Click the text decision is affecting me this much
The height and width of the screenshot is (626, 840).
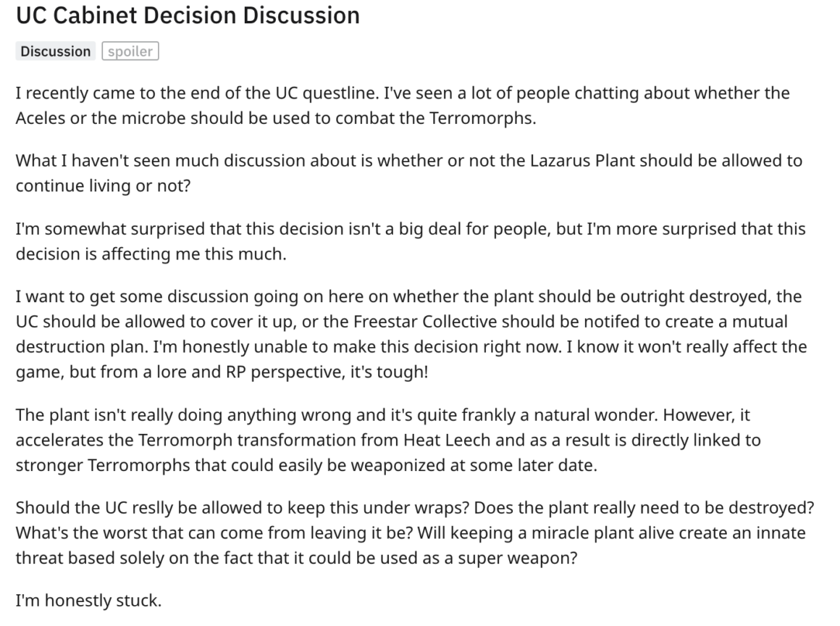click(x=151, y=254)
